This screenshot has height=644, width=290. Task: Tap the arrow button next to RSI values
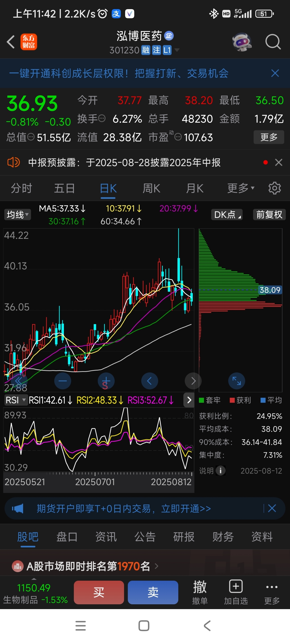point(189,400)
